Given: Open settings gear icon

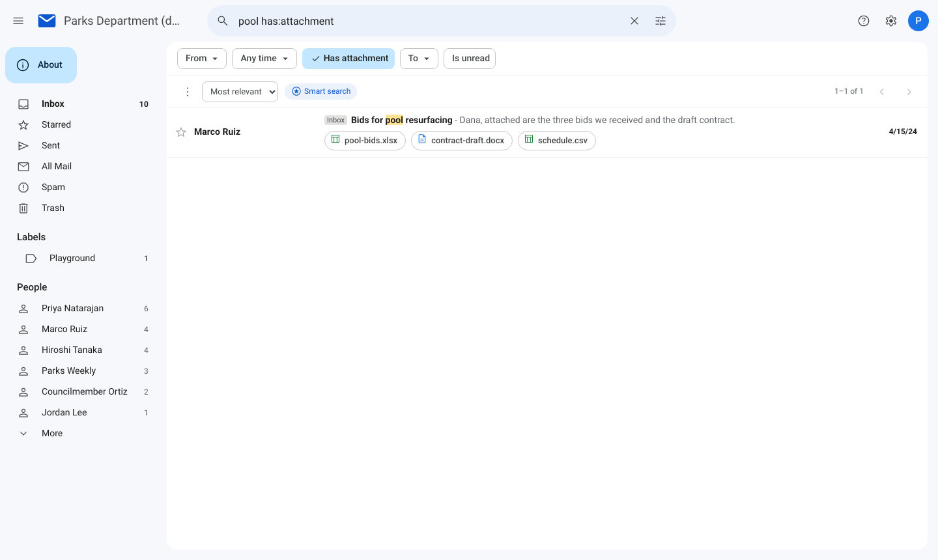Looking at the screenshot, I should (891, 21).
